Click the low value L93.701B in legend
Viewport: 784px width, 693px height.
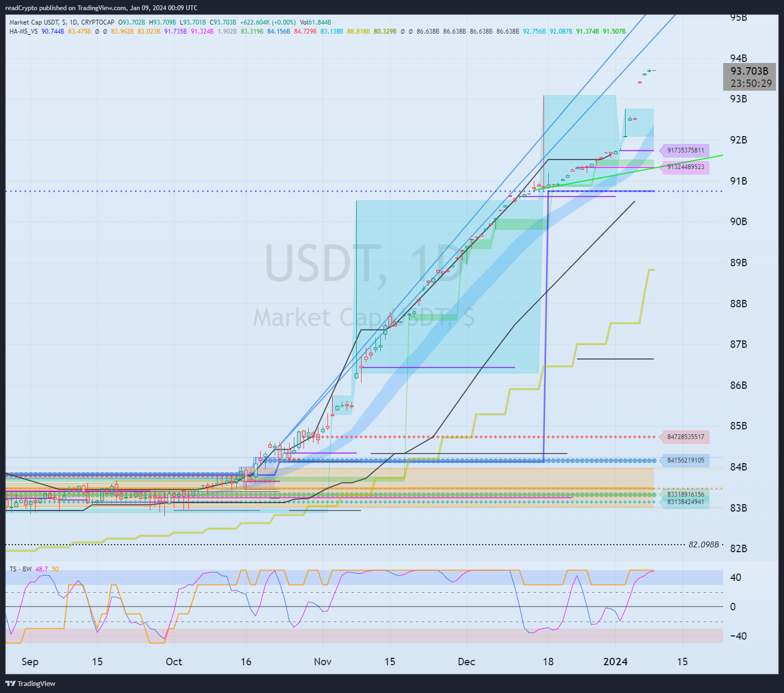point(193,22)
